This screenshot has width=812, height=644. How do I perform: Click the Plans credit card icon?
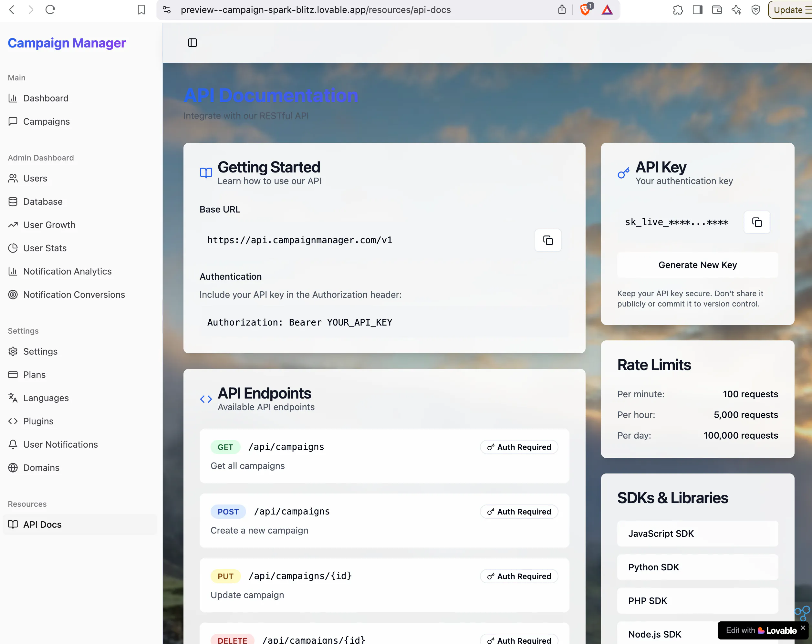(x=13, y=375)
